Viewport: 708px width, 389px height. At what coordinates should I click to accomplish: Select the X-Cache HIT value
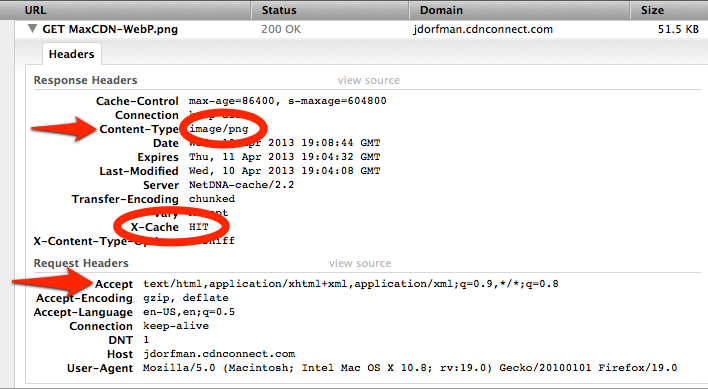199,227
